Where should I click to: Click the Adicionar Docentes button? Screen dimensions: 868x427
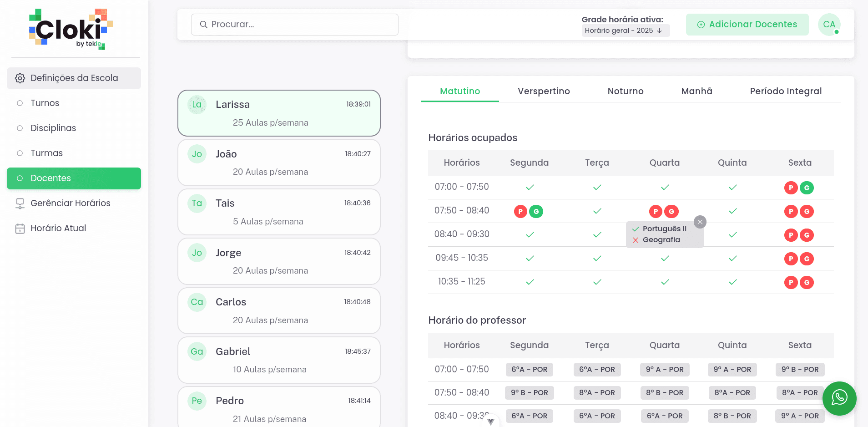[747, 25]
